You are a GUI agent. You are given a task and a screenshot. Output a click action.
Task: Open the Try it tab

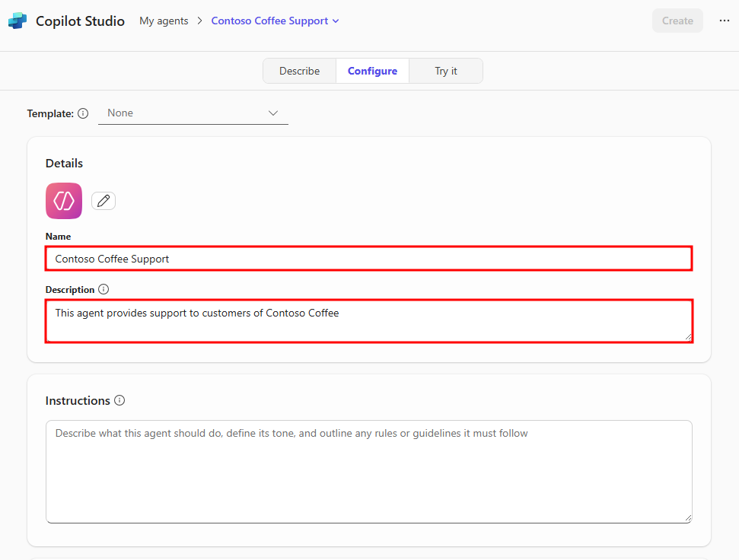pos(446,71)
